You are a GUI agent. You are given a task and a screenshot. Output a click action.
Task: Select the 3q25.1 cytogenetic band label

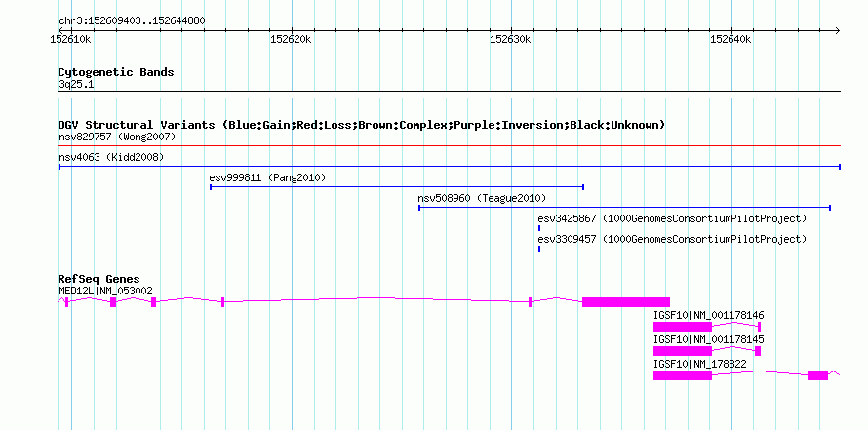76,85
